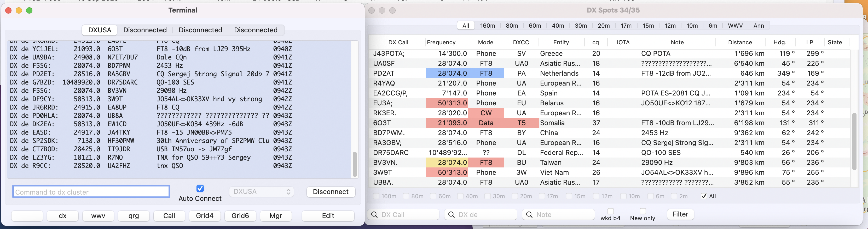868x229 pixels.
Task: Click the Filter button in DX Spots
Action: (x=680, y=214)
